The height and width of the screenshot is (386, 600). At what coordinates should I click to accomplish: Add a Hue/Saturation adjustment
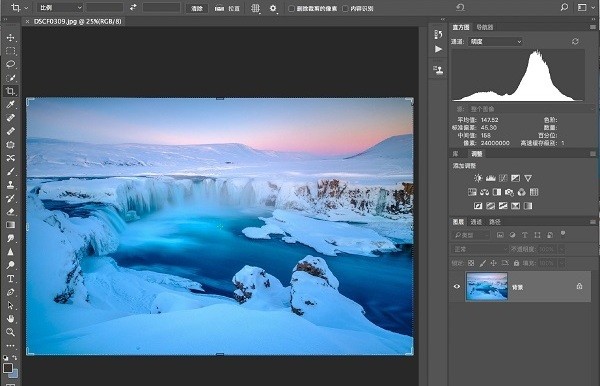coord(472,192)
